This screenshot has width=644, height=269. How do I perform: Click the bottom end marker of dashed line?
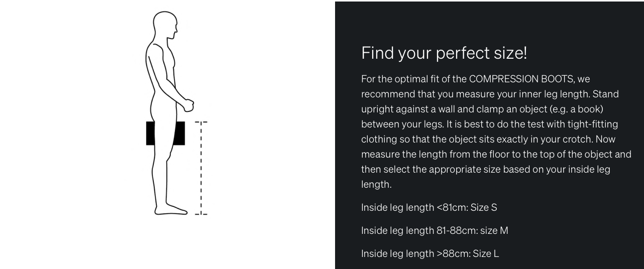(x=201, y=214)
